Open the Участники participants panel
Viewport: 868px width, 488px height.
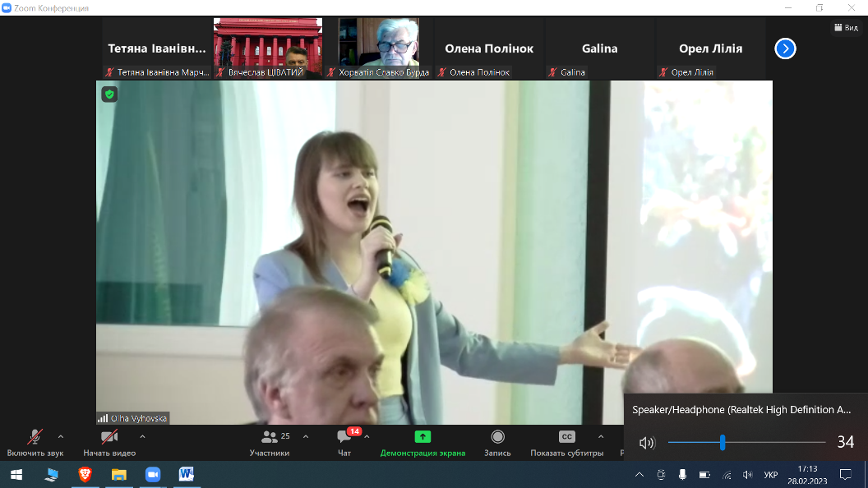point(270,443)
